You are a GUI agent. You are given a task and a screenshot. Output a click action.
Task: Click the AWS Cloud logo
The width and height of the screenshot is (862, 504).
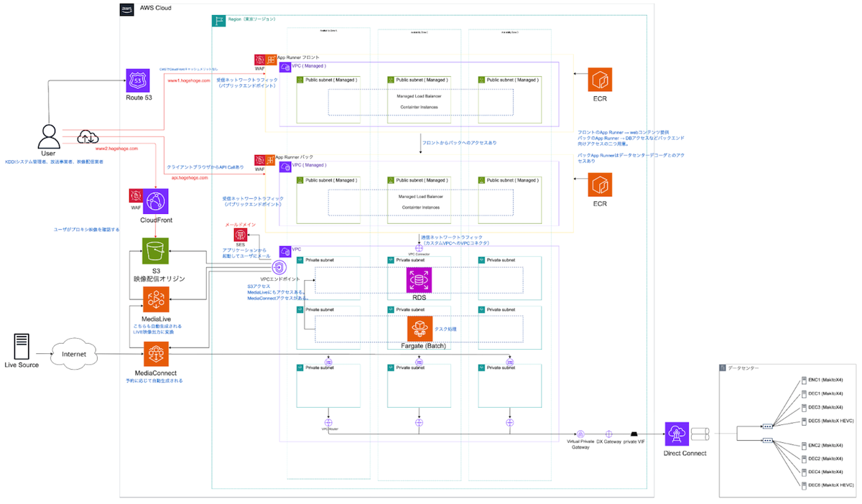[126, 9]
